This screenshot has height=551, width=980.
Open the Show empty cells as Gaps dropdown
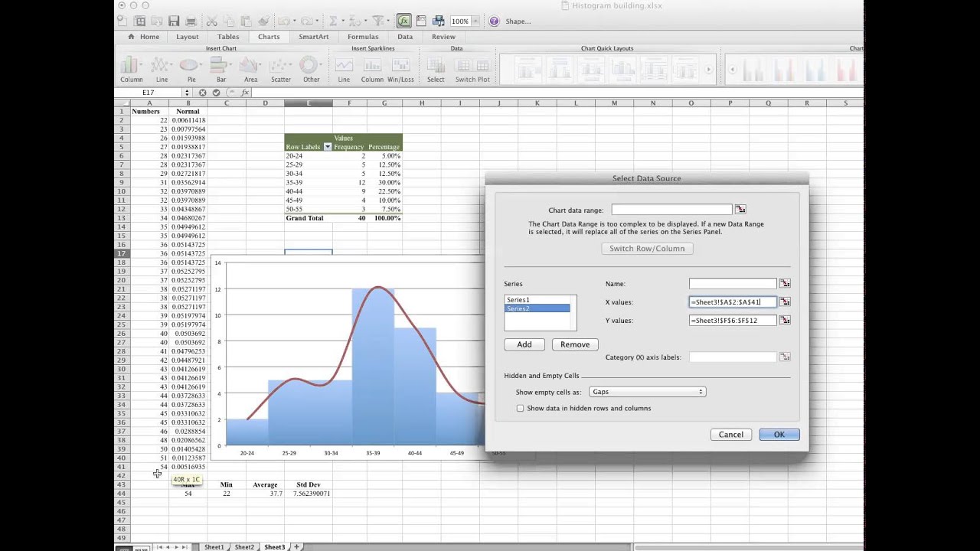[647, 392]
